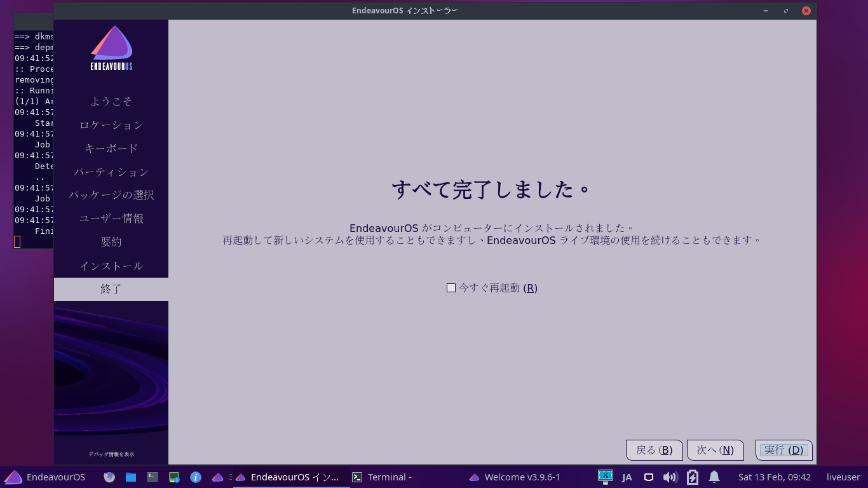Maximize the EndeavourOS installer window
Viewport: 868px width, 488px height.
pyautogui.click(x=786, y=11)
